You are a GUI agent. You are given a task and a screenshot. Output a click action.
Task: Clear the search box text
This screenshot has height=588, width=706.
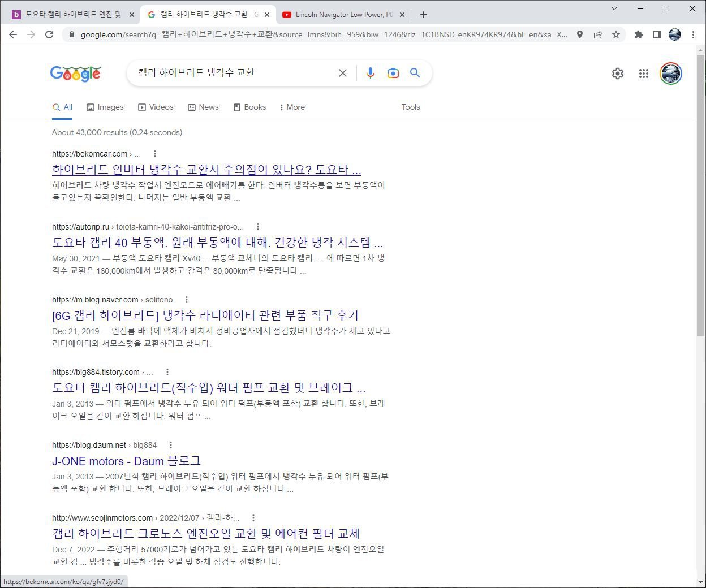(x=343, y=73)
